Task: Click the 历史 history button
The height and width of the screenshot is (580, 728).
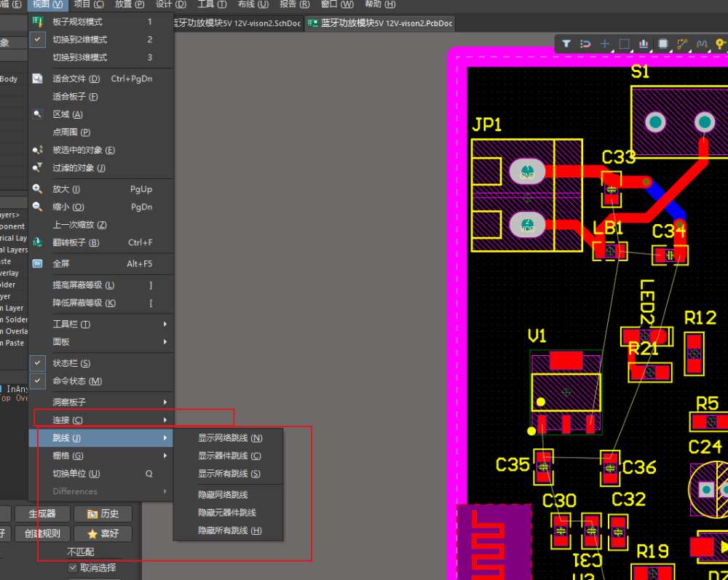Action: point(103,514)
